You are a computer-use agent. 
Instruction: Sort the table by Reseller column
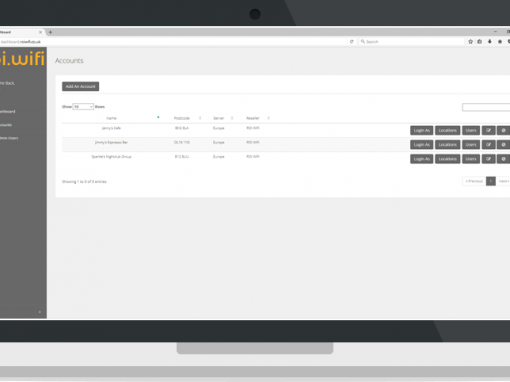tap(253, 118)
